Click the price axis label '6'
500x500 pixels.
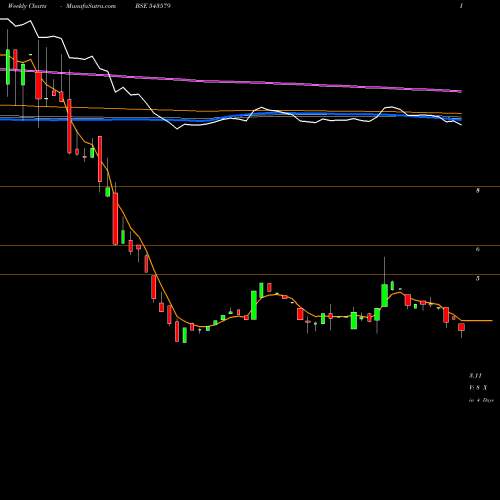coord(478,249)
